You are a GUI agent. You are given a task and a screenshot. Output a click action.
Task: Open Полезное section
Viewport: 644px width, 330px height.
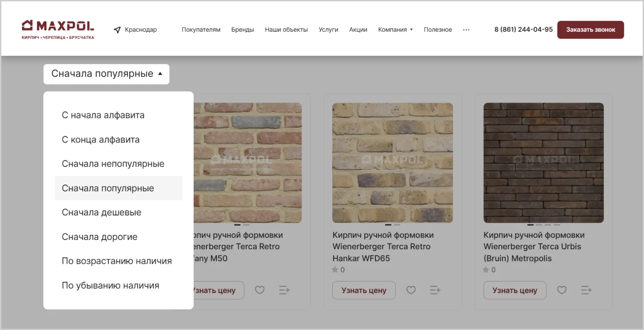pyautogui.click(x=438, y=30)
